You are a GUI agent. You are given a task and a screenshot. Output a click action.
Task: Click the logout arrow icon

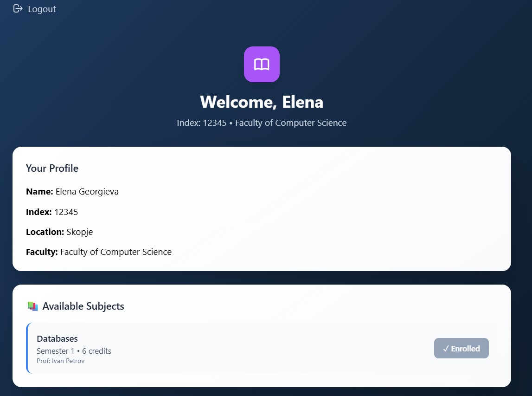(x=18, y=9)
